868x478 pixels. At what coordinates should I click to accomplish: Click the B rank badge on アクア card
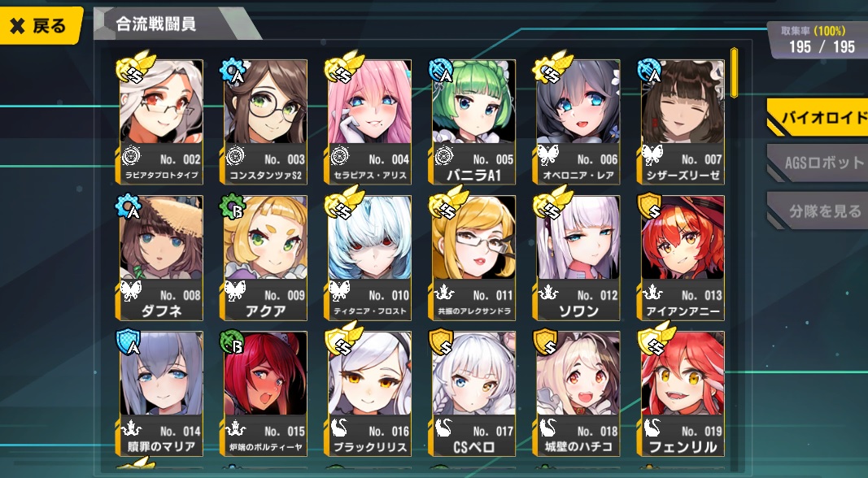[233, 205]
